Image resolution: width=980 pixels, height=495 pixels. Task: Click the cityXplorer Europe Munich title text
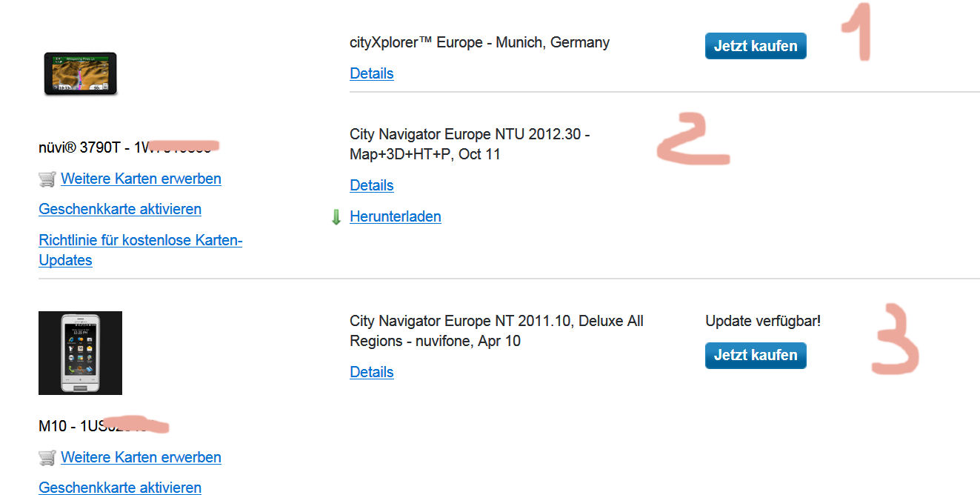tap(479, 42)
